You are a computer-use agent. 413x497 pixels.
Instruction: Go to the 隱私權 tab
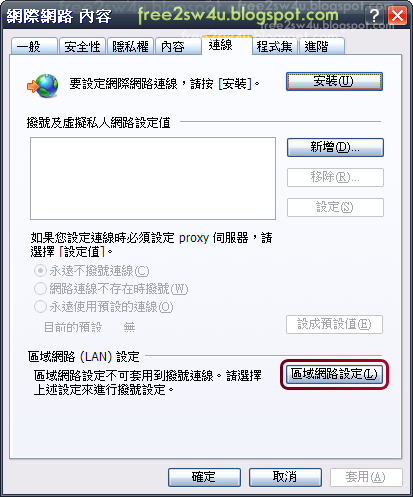pos(130,46)
